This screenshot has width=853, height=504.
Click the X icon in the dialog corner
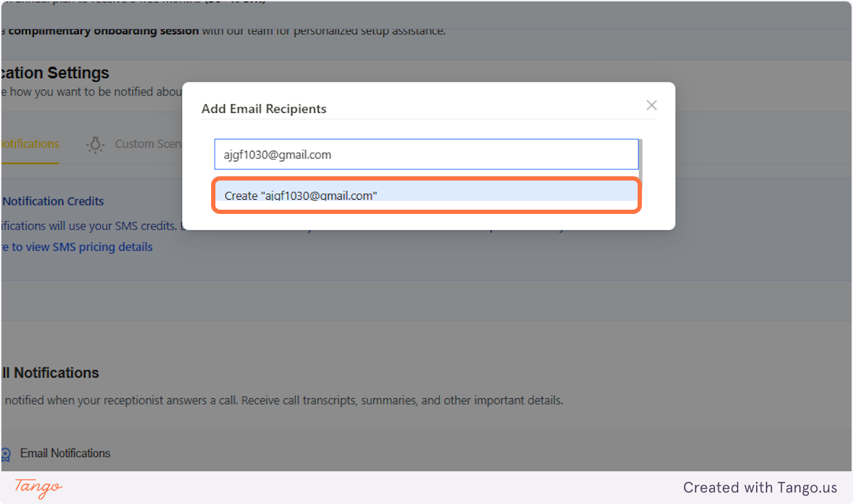[651, 105]
